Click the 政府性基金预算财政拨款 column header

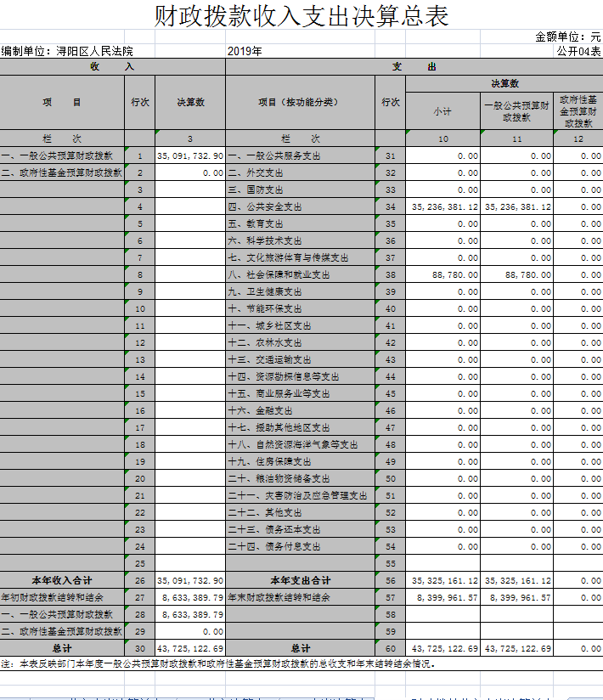[x=578, y=111]
